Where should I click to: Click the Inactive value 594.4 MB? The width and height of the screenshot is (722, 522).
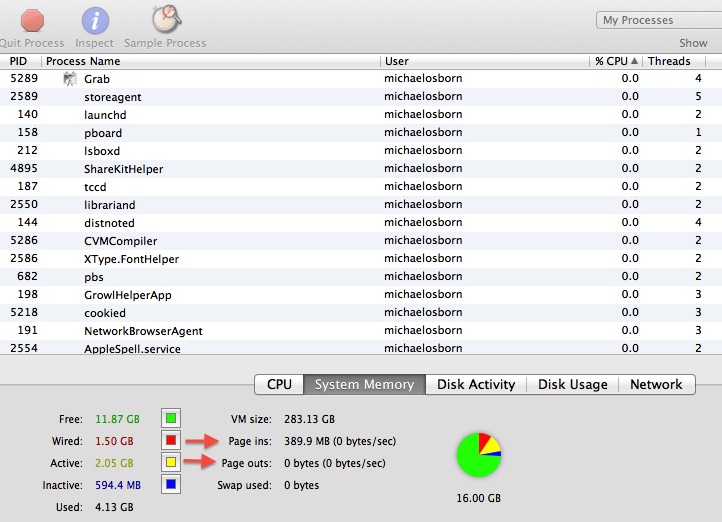pyautogui.click(x=118, y=485)
